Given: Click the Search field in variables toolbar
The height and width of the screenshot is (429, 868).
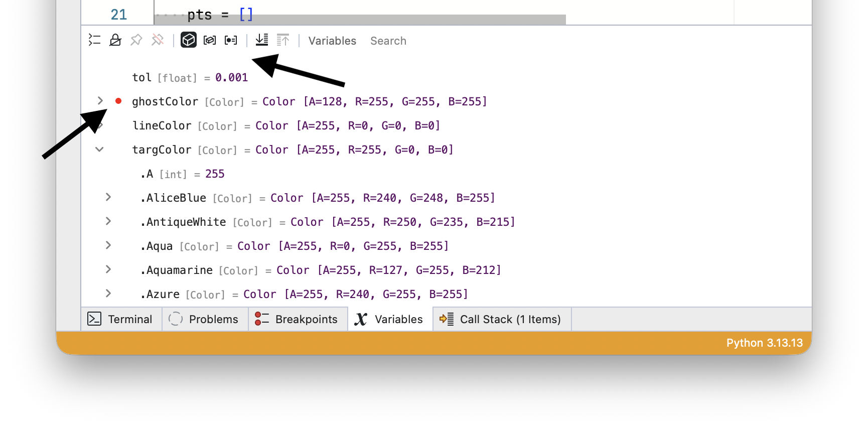Looking at the screenshot, I should coord(388,41).
